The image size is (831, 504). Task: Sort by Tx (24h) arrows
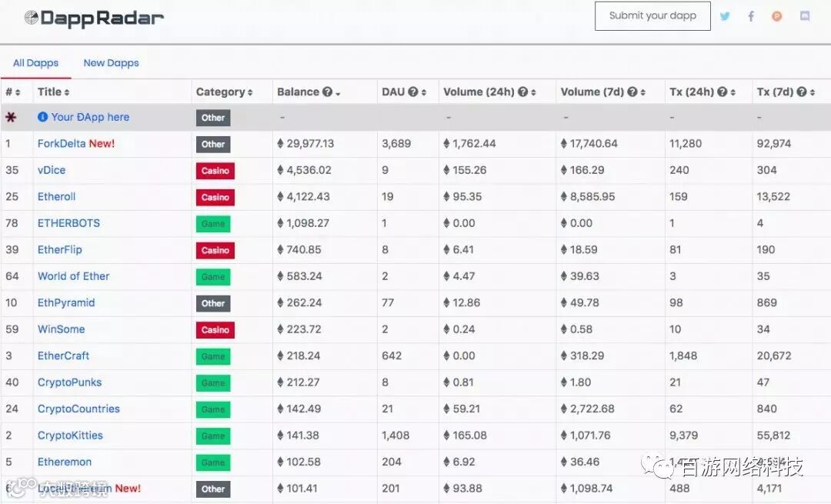click(733, 92)
